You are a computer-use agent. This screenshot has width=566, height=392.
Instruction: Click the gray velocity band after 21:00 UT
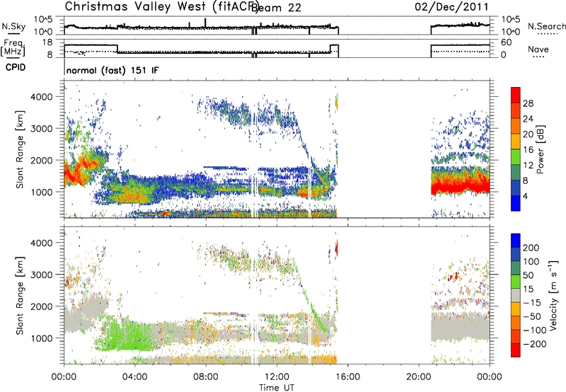point(461,327)
